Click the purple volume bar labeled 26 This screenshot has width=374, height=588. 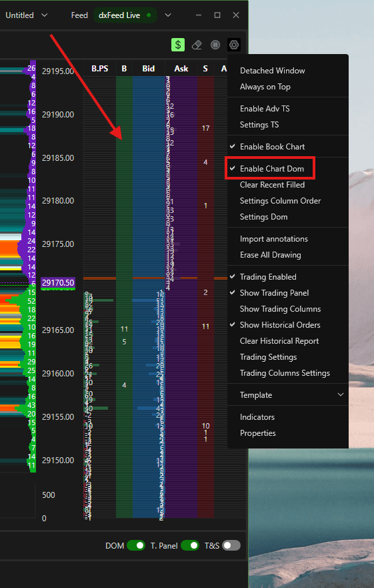click(x=31, y=68)
